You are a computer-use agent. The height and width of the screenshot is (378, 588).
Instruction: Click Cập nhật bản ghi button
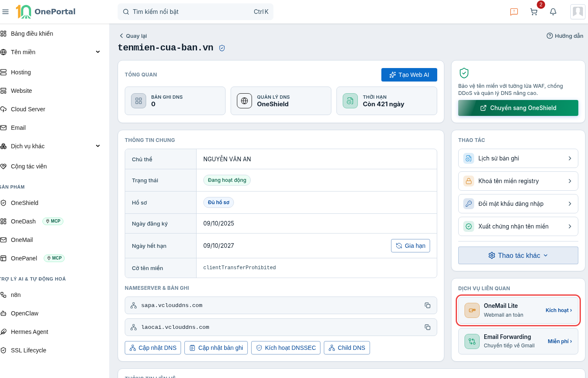[216, 348]
